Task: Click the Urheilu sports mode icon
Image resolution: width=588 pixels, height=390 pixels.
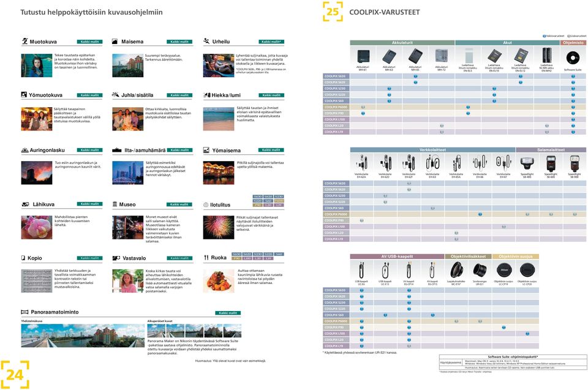Action: [x=206, y=41]
